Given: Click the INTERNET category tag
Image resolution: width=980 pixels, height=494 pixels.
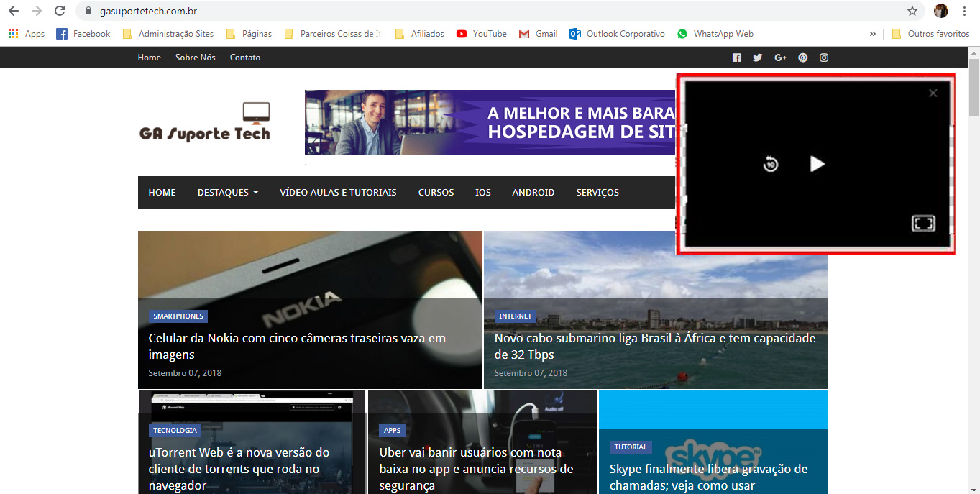Looking at the screenshot, I should [516, 316].
